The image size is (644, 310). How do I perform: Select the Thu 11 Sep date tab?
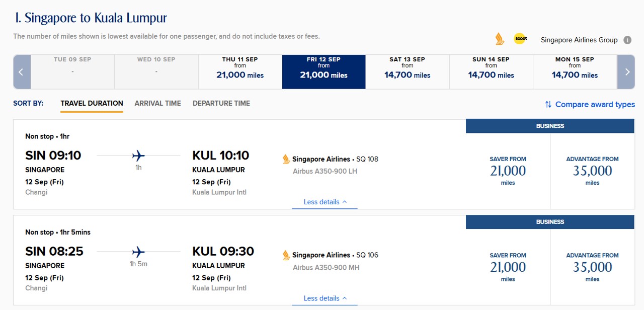click(240, 71)
